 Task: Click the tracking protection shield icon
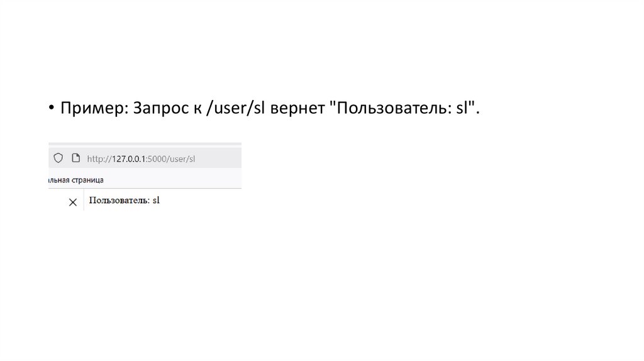tap(58, 158)
